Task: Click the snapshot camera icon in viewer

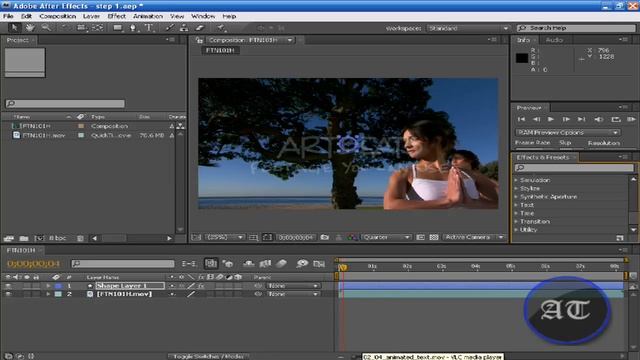Action: point(324,237)
